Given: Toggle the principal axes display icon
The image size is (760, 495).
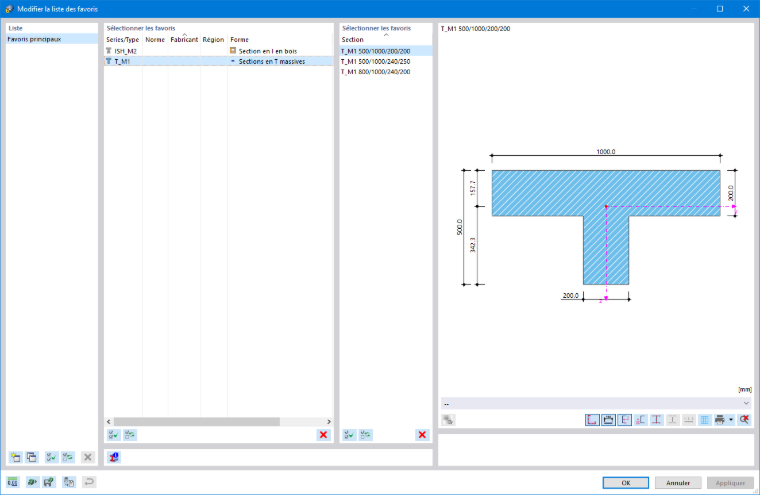Looking at the screenshot, I should pos(624,420).
